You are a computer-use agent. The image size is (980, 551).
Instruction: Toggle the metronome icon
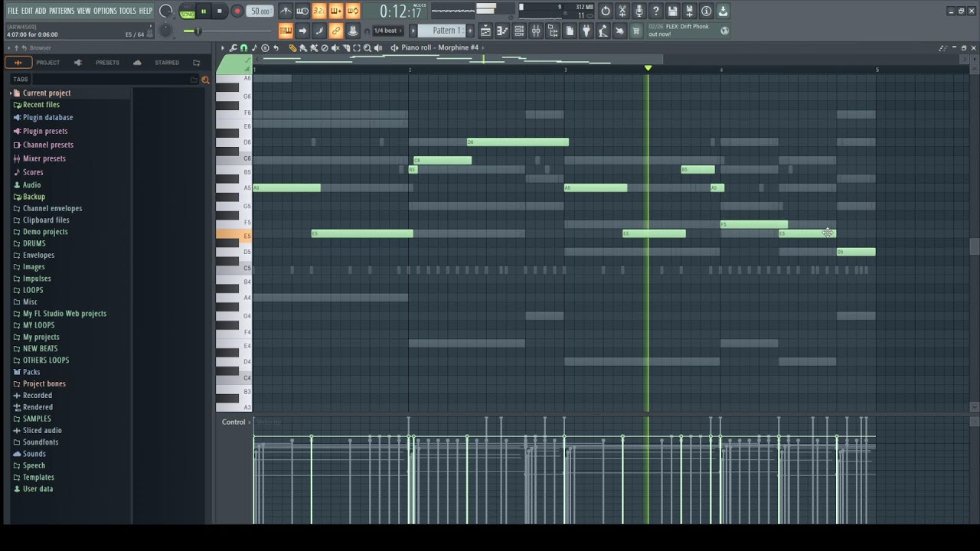click(x=286, y=11)
